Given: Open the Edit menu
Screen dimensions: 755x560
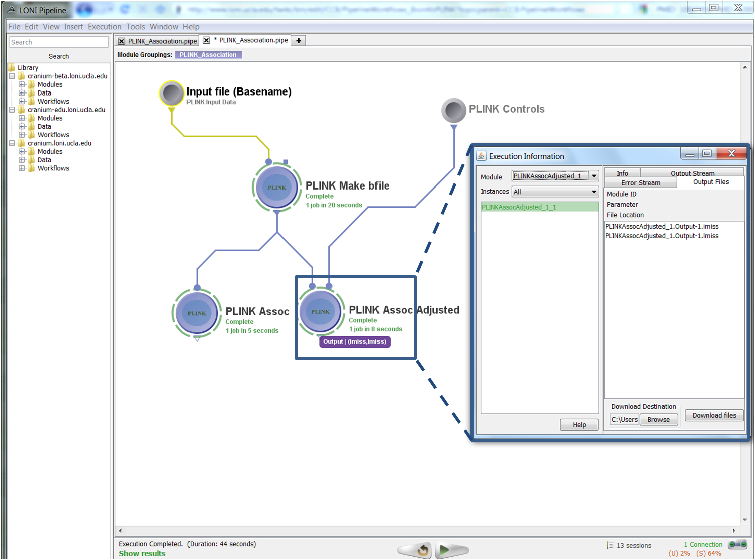Looking at the screenshot, I should 31,27.
